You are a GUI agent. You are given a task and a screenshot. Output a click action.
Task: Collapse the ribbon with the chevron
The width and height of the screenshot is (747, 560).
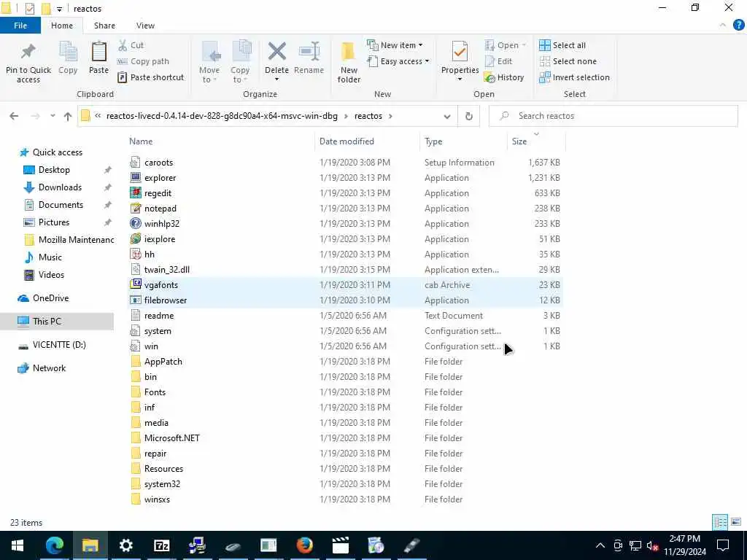pyautogui.click(x=723, y=26)
